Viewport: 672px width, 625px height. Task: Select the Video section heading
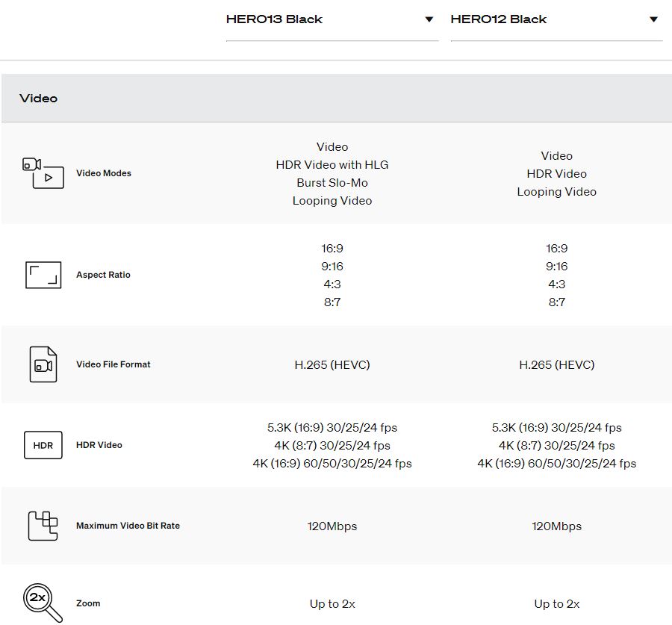39,98
